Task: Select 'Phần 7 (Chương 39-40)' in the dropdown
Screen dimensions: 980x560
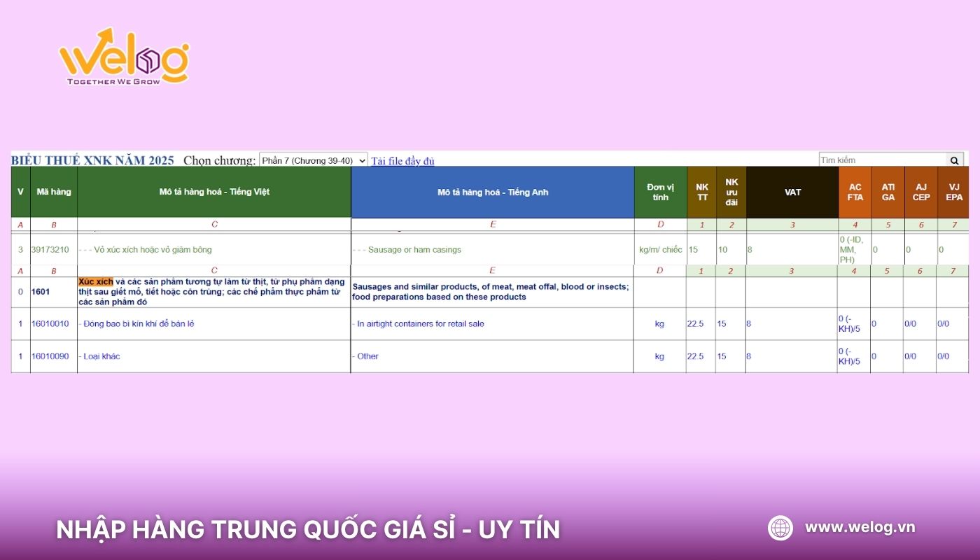Action: [308, 159]
